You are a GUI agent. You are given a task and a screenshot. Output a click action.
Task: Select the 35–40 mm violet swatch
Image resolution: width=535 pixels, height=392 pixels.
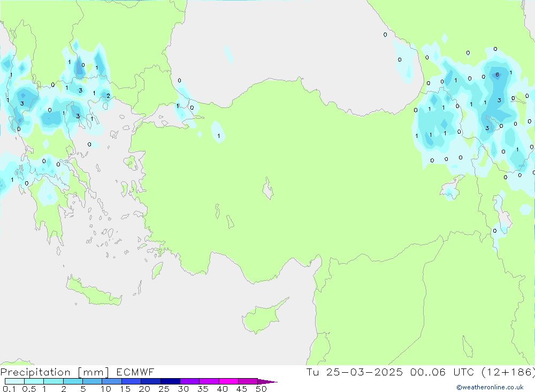coord(209,381)
